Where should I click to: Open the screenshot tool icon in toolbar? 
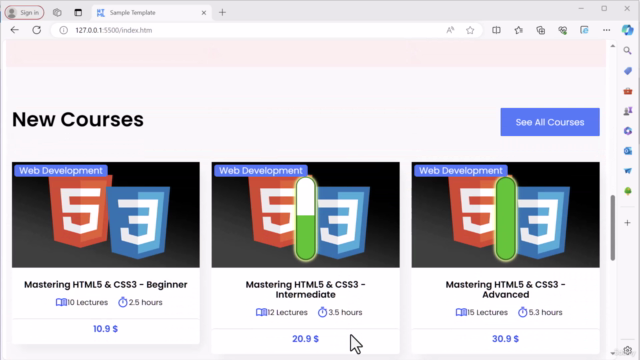click(584, 30)
